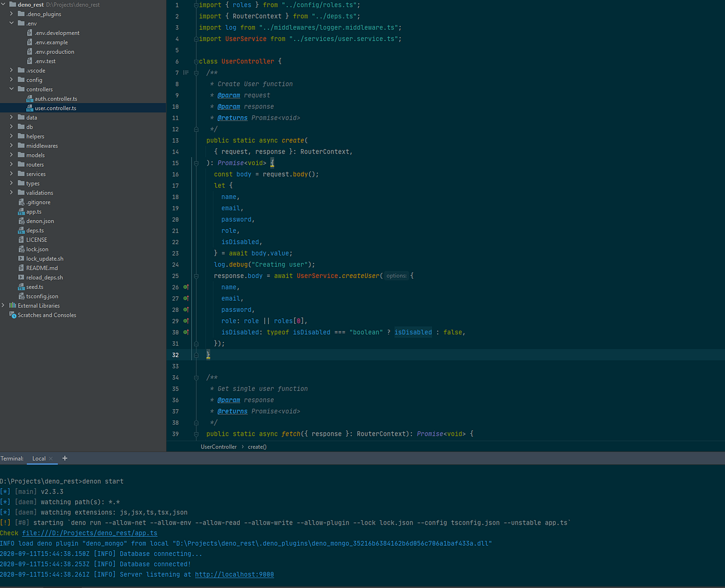Open the http://localhost:9000 server link
725x588 pixels.
pos(234,574)
